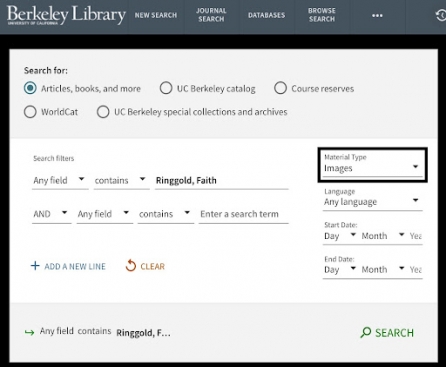Go to New Search
The height and width of the screenshot is (367, 446).
[x=156, y=15]
